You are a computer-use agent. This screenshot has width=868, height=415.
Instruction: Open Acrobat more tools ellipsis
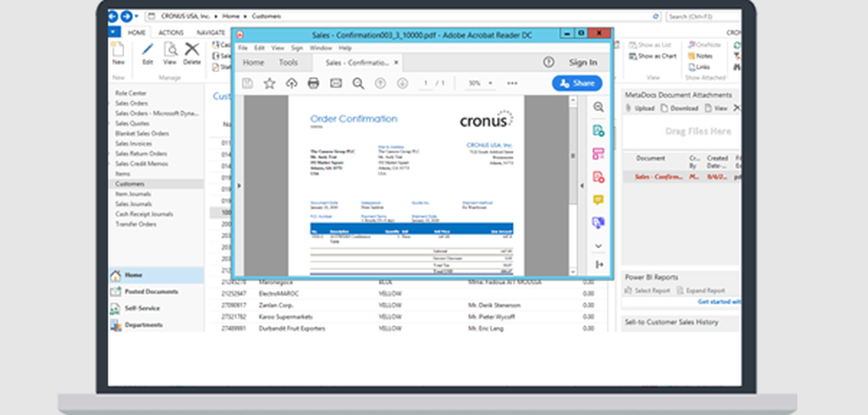(512, 83)
